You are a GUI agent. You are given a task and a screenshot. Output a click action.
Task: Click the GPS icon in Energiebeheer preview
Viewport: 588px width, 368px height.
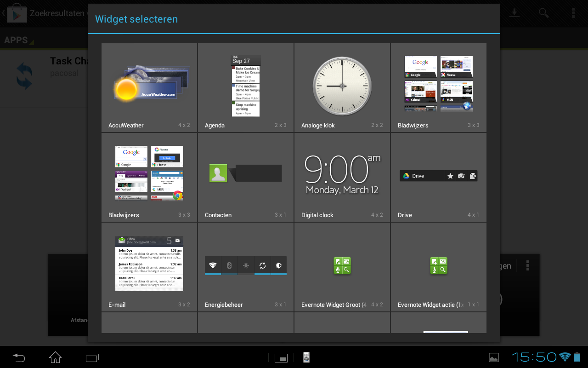(246, 265)
